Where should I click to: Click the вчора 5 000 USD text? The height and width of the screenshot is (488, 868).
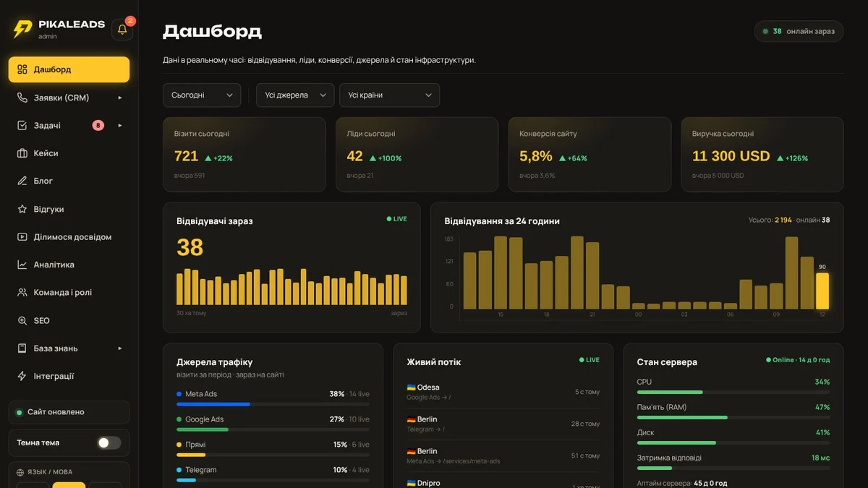point(718,176)
